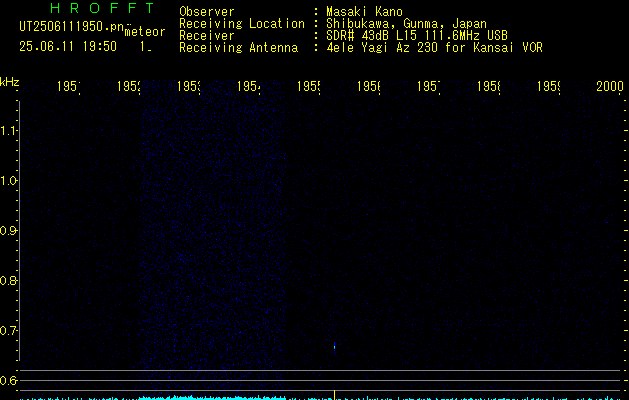Screen dimensions: 629x400
Task: Click the 1951 time axis label
Action: pyautogui.click(x=68, y=86)
